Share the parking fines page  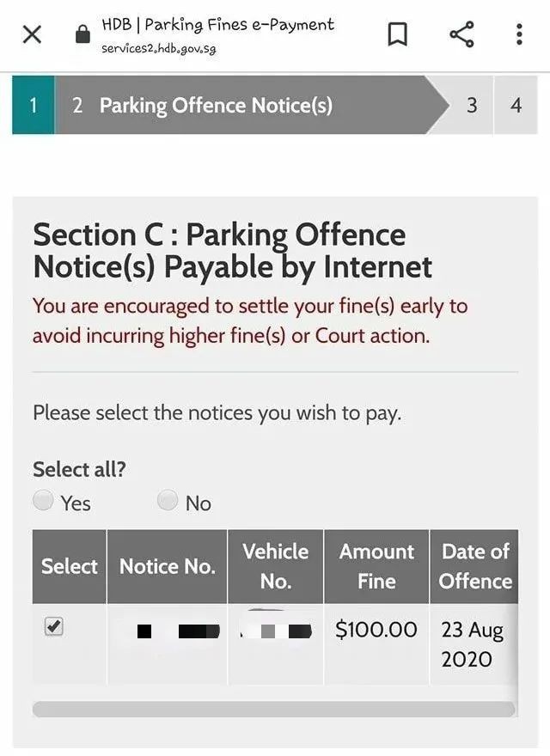[461, 35]
